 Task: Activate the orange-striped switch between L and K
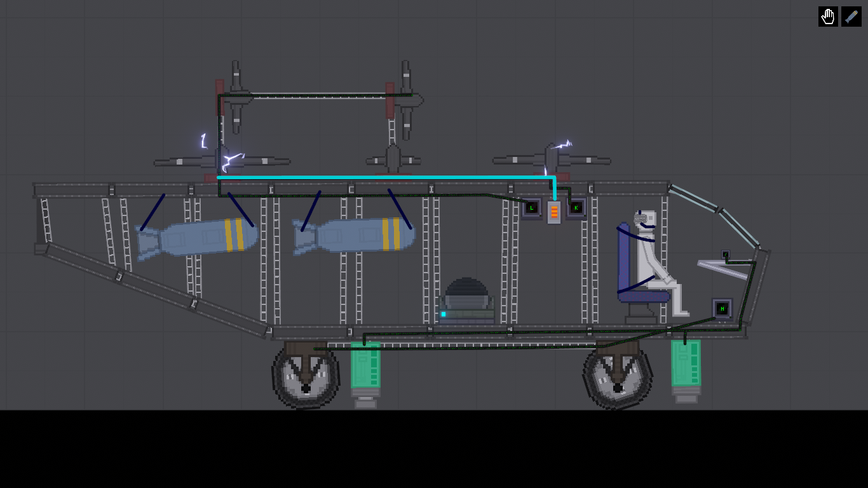[x=554, y=212]
